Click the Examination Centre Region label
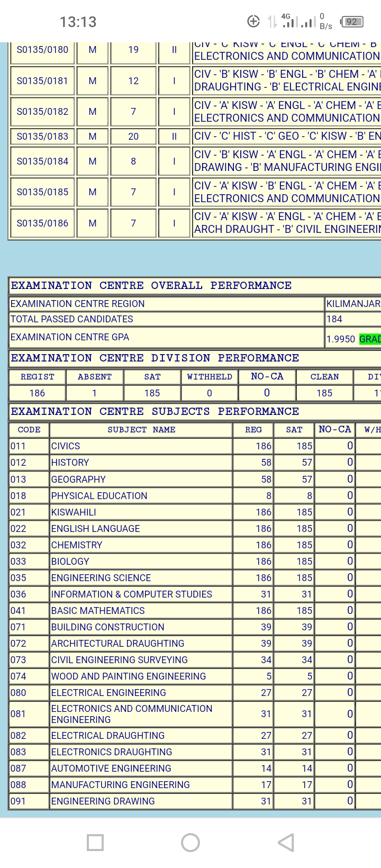The height and width of the screenshot is (868, 381). (x=77, y=304)
